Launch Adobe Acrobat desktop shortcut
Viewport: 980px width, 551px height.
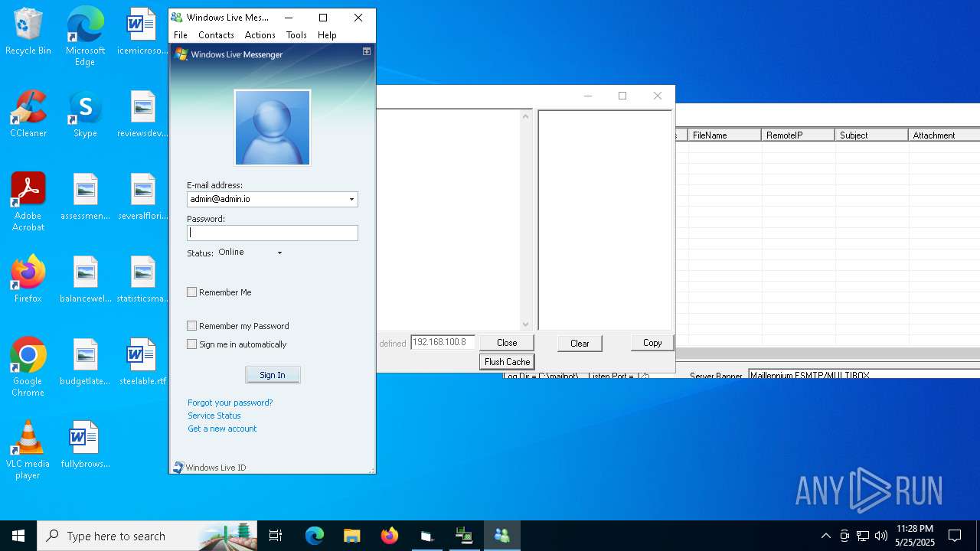click(28, 202)
